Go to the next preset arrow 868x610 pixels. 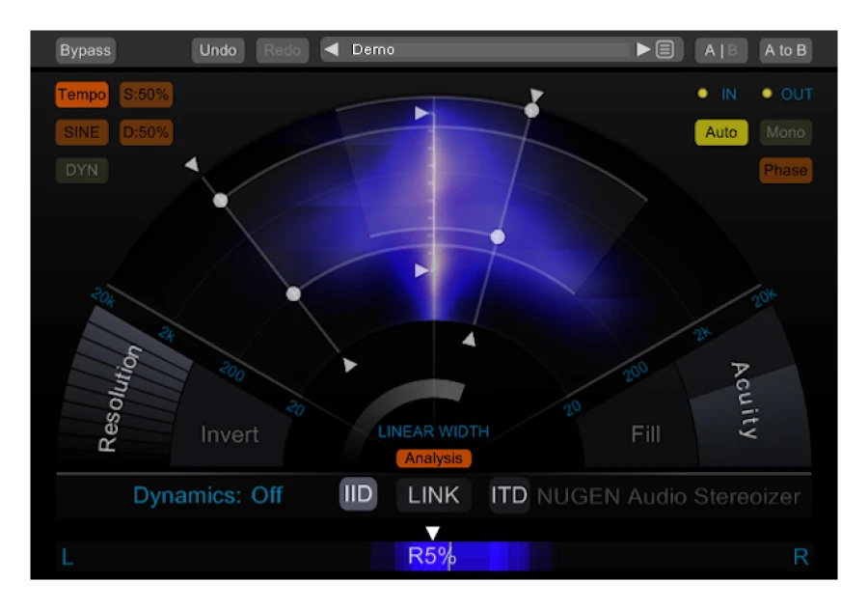point(642,50)
